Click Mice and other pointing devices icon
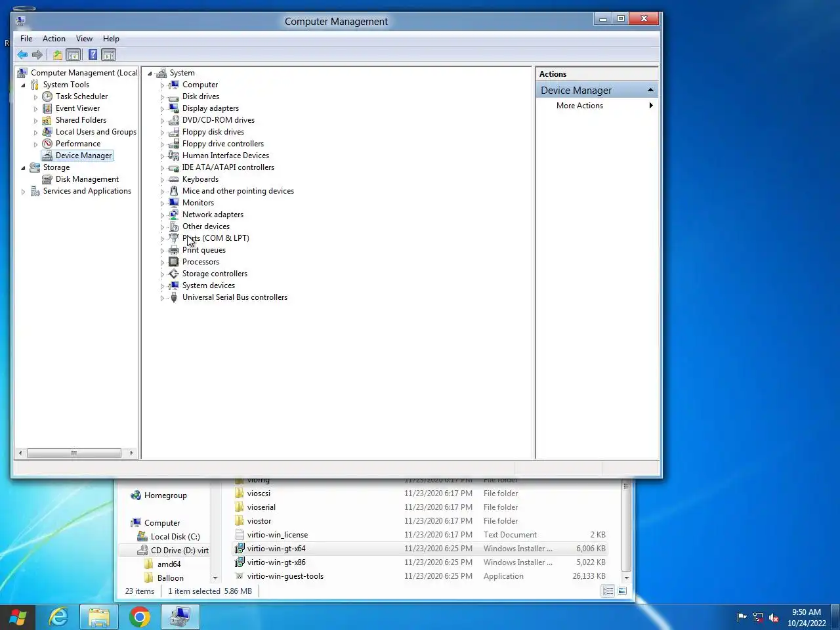 pos(174,191)
